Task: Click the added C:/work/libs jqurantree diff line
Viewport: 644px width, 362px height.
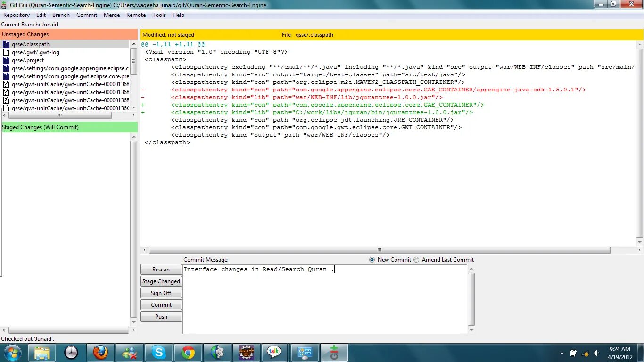Action: [322, 112]
